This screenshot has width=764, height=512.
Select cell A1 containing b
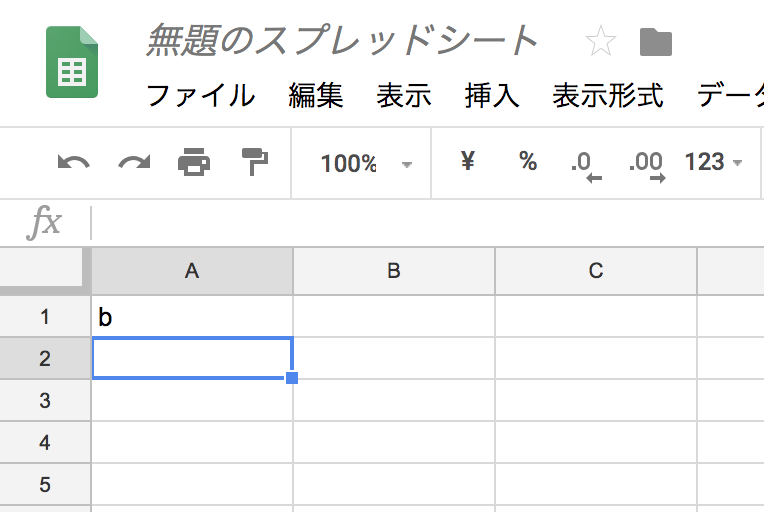coord(192,317)
